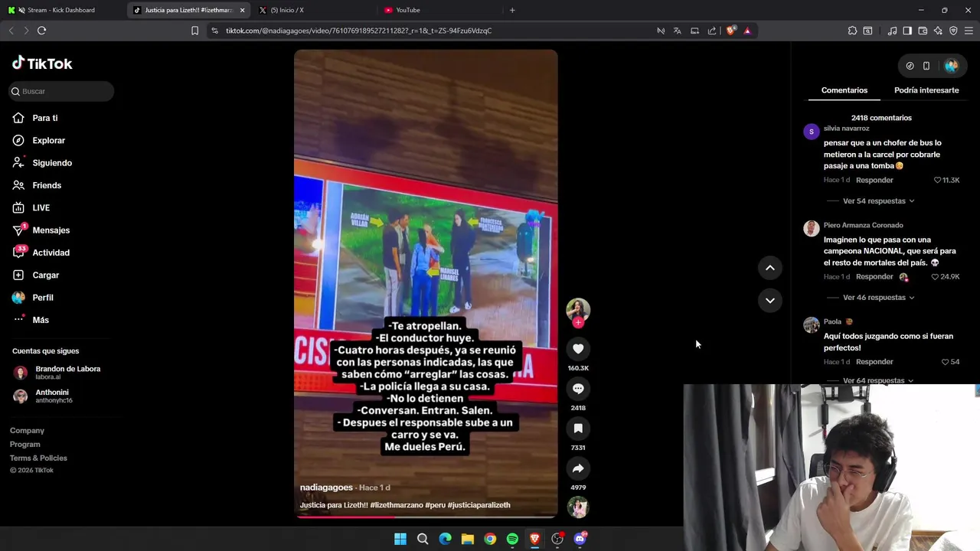Click the video progress bar

click(x=426, y=517)
